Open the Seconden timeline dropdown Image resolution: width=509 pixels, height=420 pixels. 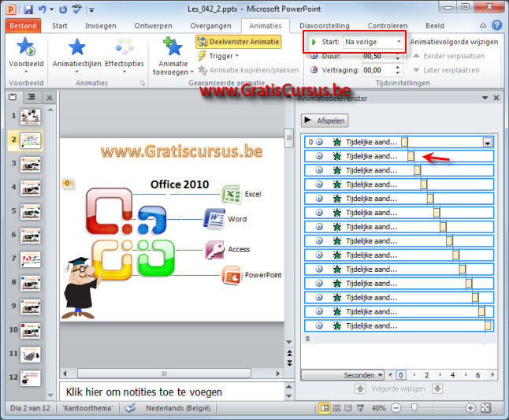point(343,375)
